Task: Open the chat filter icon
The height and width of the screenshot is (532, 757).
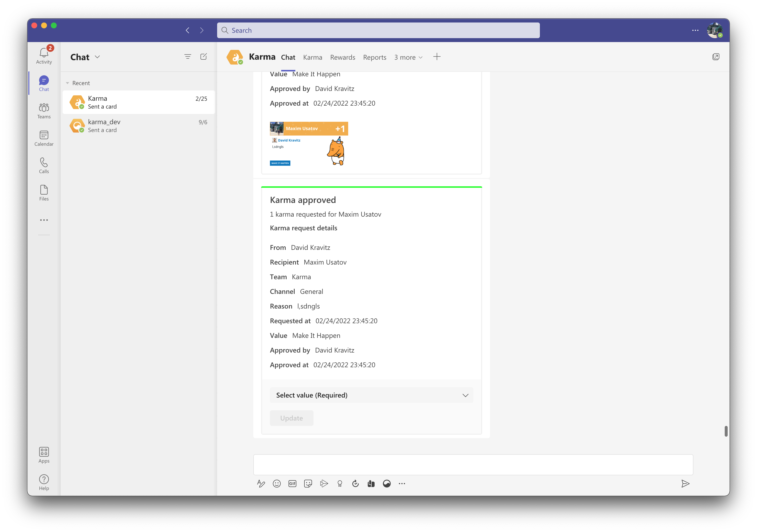Action: (x=188, y=57)
